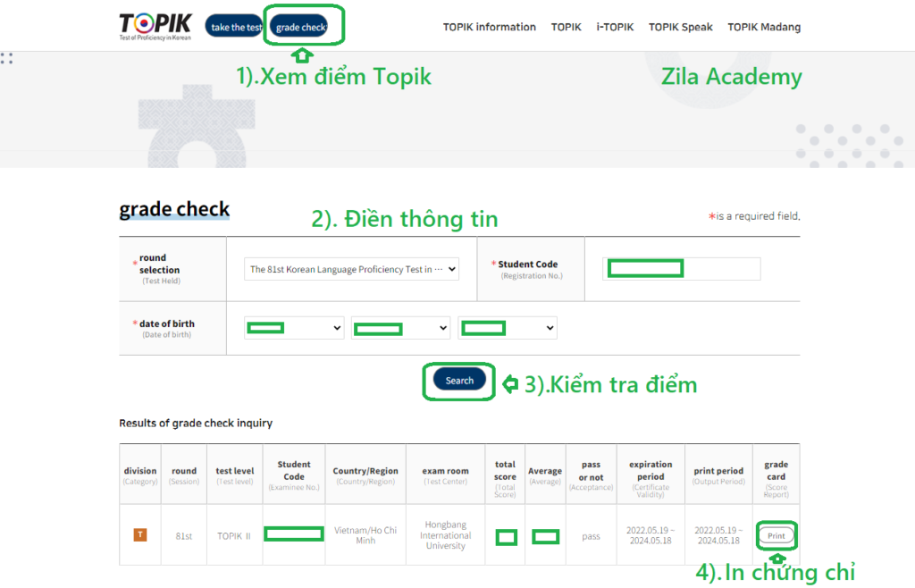The image size is (915, 588).
Task: Select the 'Hongbang International University' cell
Action: [445, 535]
